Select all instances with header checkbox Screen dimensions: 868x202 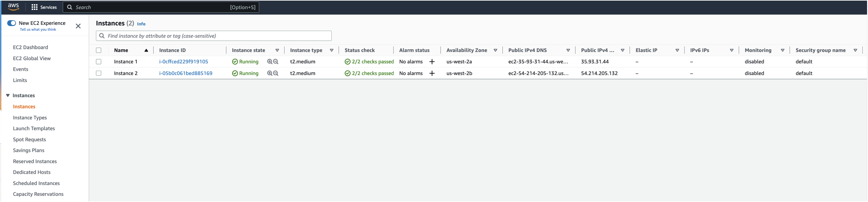coord(99,50)
